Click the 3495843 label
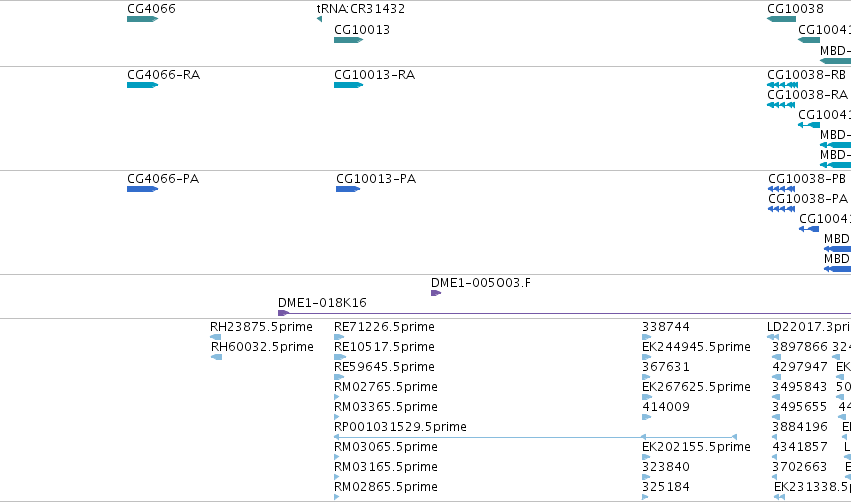 coord(800,386)
